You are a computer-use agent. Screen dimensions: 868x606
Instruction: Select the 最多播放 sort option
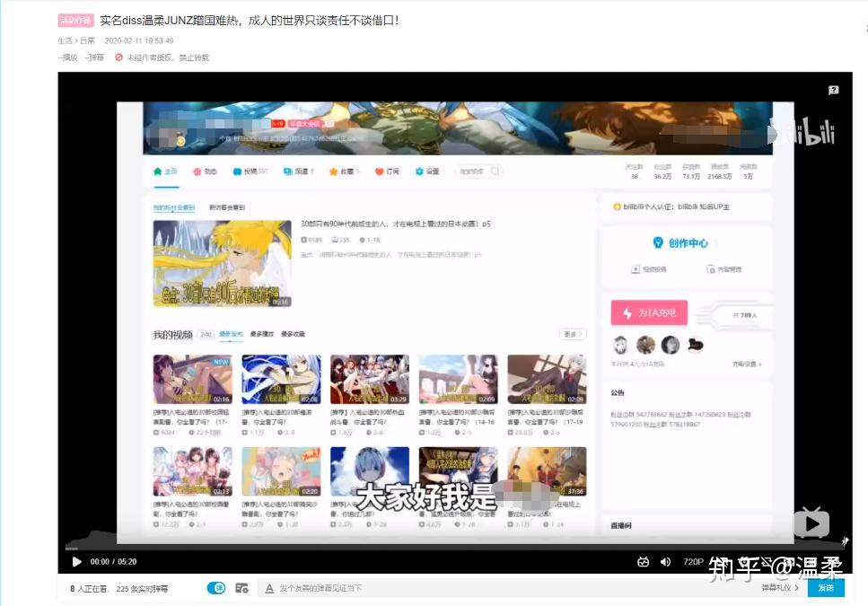tap(262, 334)
